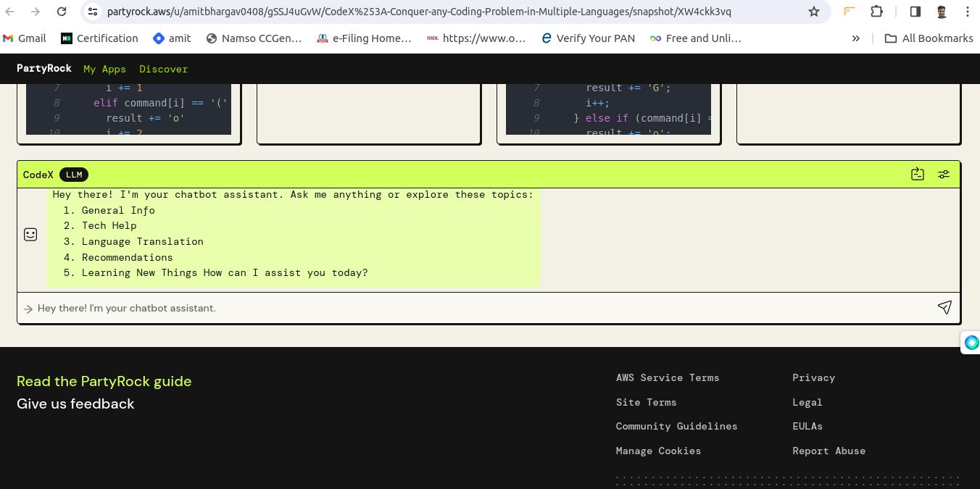The width and height of the screenshot is (980, 489).
Task: Open the e-Filing Home bookmark
Action: click(x=364, y=38)
